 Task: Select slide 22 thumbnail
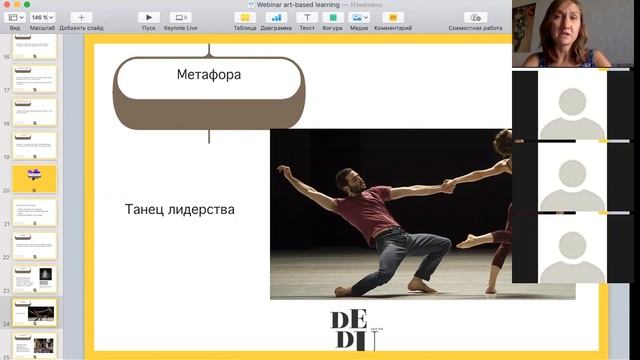click(34, 246)
